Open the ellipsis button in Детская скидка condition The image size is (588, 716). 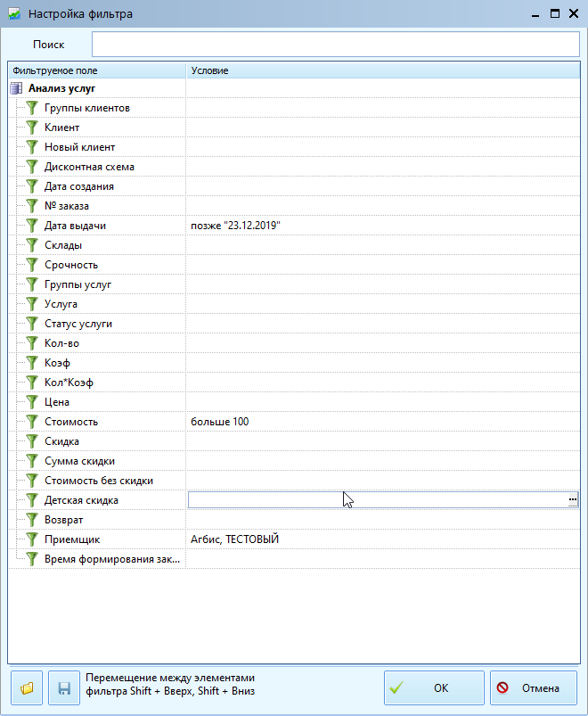[573, 500]
